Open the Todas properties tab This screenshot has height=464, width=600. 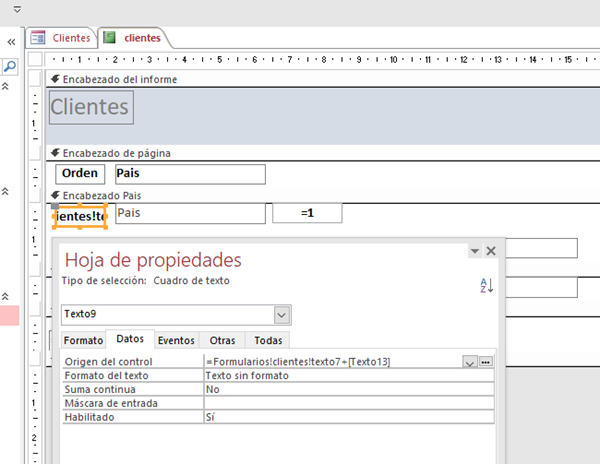(267, 341)
